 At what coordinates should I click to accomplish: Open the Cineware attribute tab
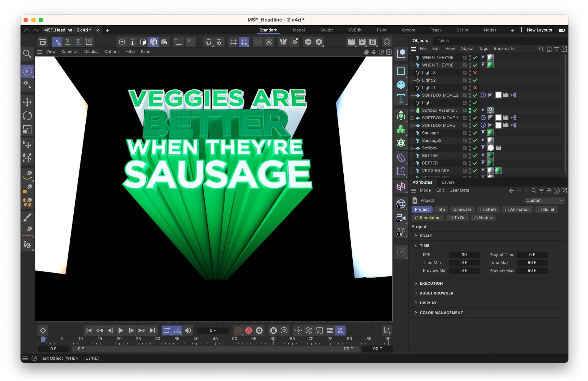(462, 209)
